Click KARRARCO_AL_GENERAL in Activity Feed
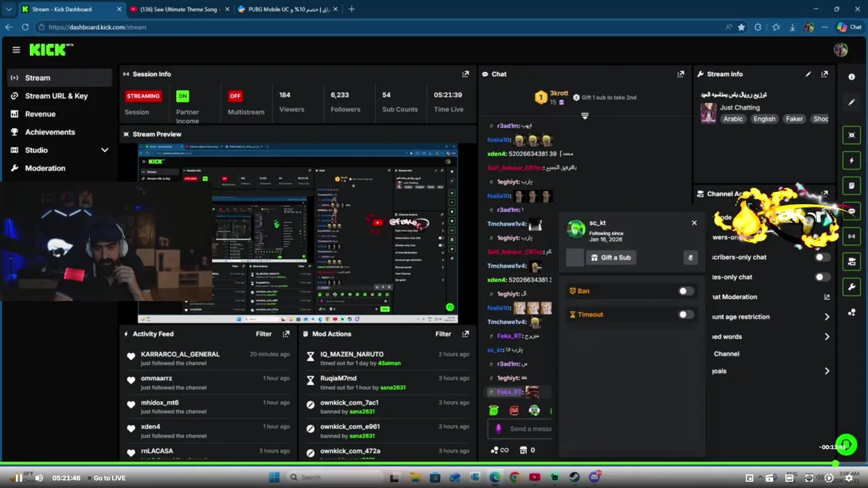Image resolution: width=868 pixels, height=488 pixels. 180,354
